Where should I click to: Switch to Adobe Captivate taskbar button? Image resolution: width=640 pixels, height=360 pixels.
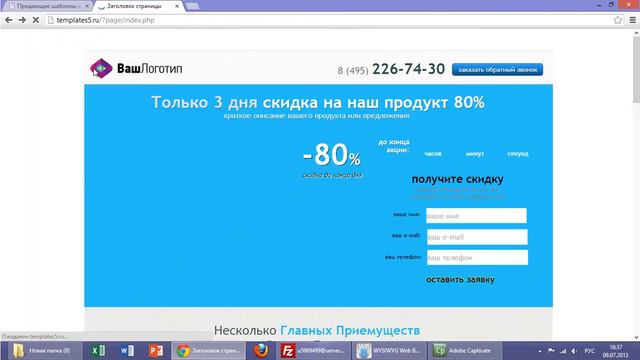click(465, 351)
